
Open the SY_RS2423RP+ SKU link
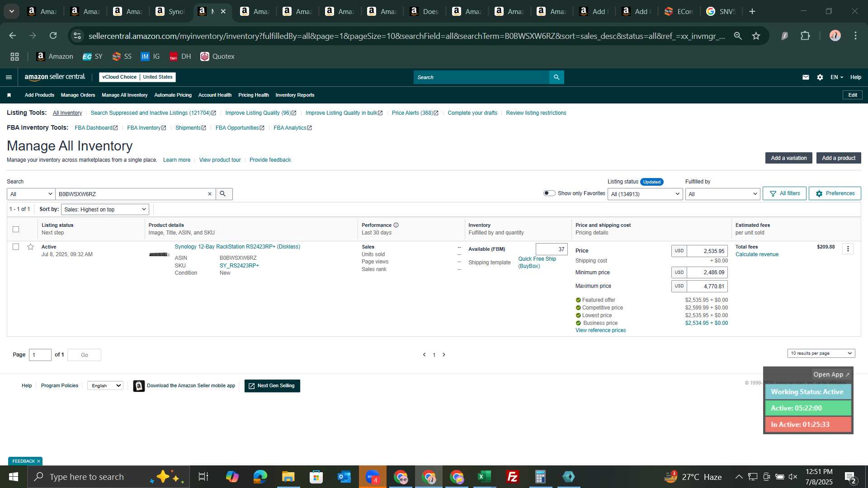(x=239, y=266)
